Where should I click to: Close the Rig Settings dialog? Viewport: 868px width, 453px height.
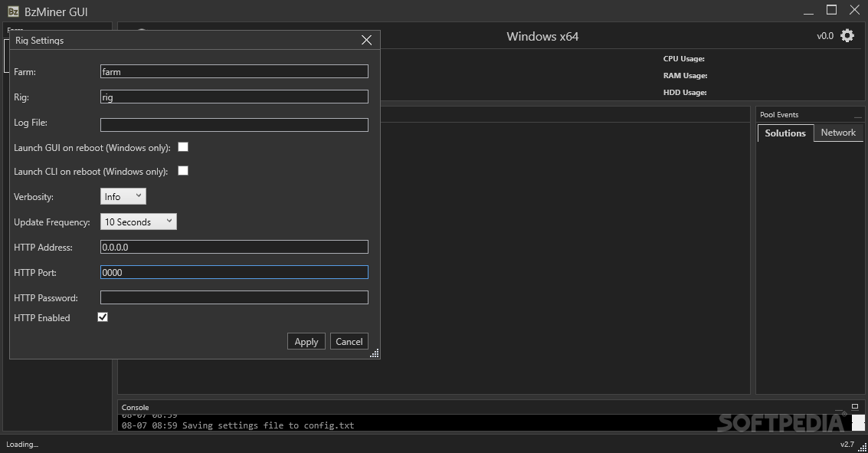(366, 40)
